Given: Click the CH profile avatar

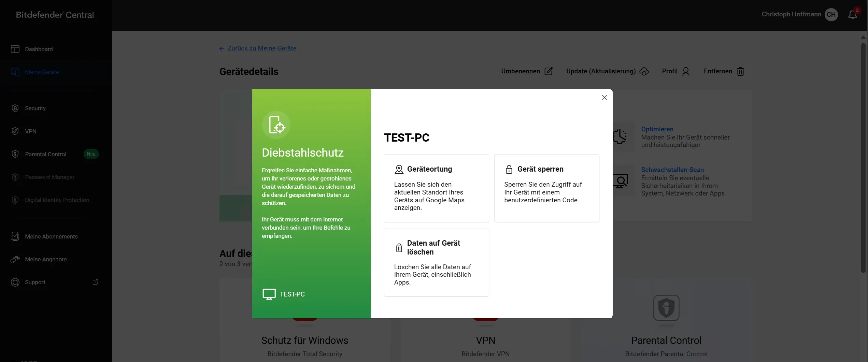Looking at the screenshot, I should coord(831,14).
